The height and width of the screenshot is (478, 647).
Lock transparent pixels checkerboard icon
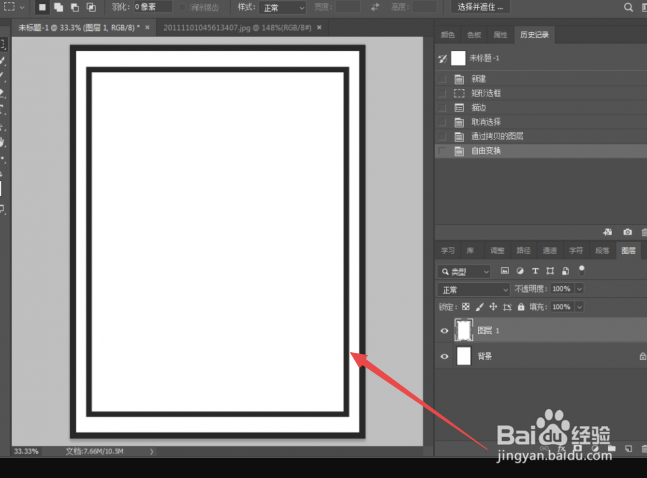tap(465, 307)
